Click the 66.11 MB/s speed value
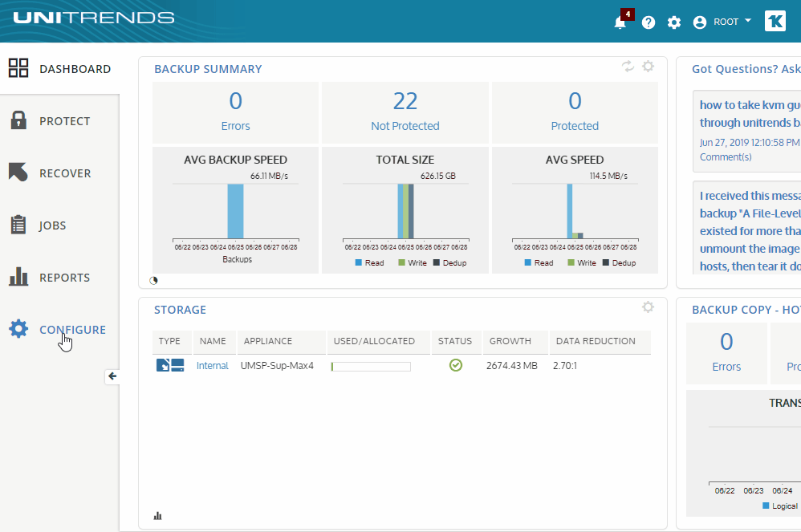 point(269,177)
